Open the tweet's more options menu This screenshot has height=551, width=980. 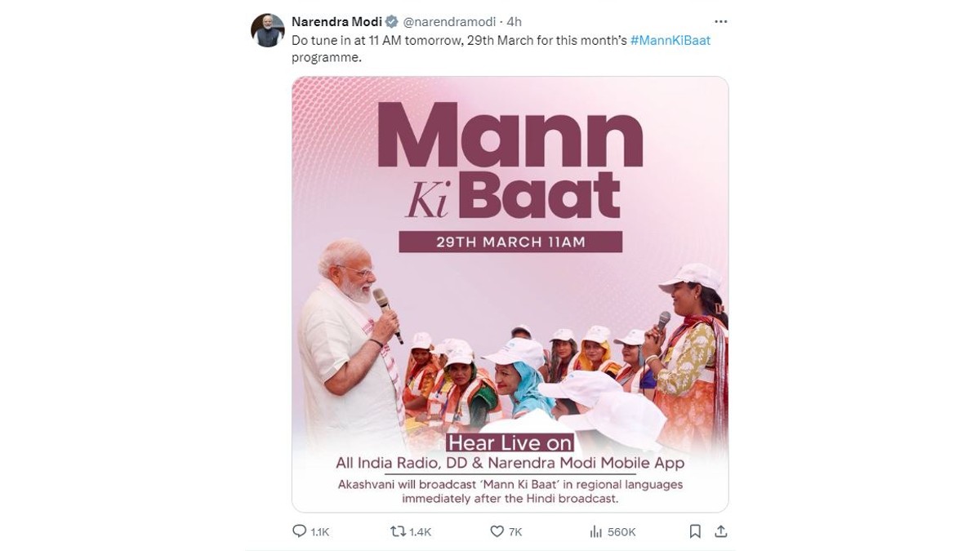click(x=720, y=22)
